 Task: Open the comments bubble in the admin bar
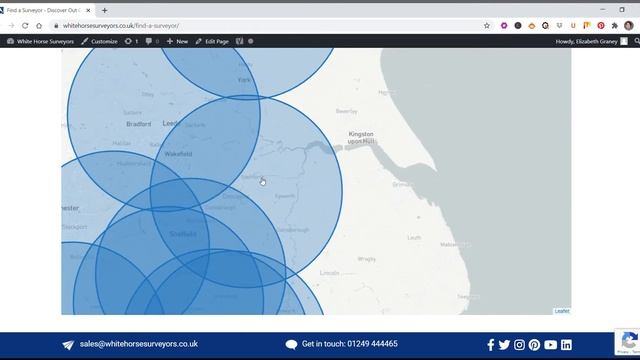[x=152, y=41]
